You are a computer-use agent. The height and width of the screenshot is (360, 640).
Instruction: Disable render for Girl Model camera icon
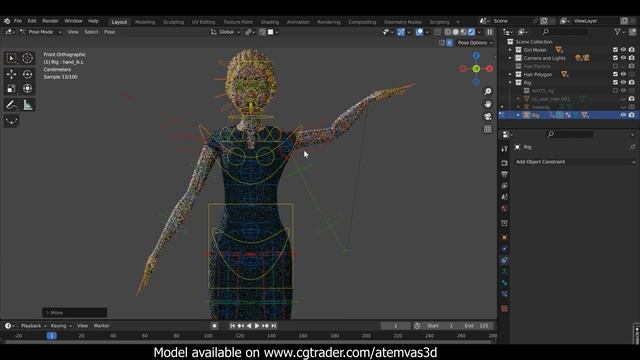[631, 50]
